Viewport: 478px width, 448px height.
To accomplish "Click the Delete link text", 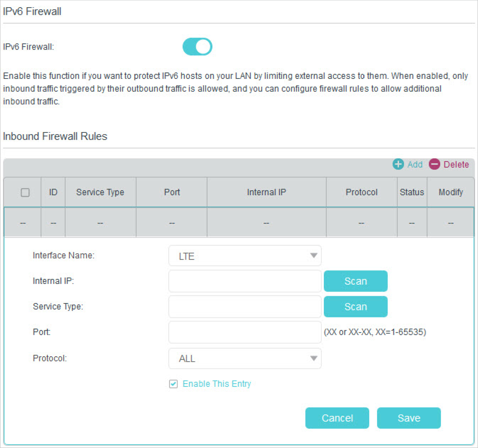I will tap(456, 164).
